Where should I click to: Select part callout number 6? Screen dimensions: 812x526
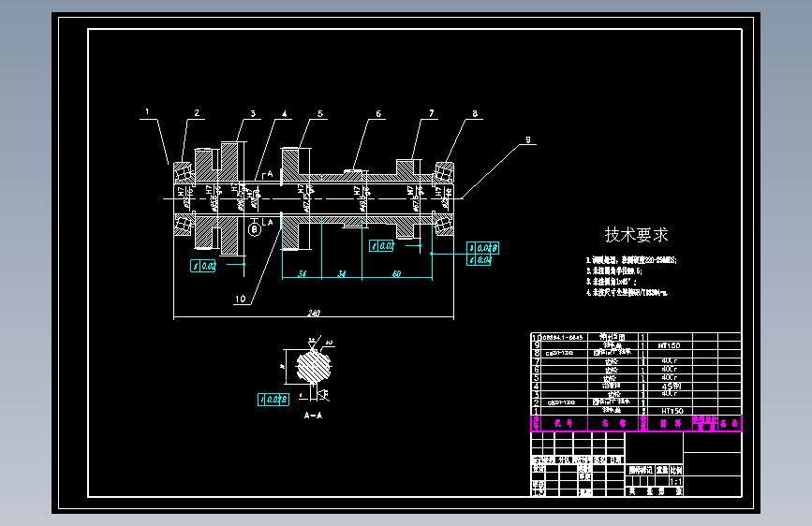[x=378, y=113]
